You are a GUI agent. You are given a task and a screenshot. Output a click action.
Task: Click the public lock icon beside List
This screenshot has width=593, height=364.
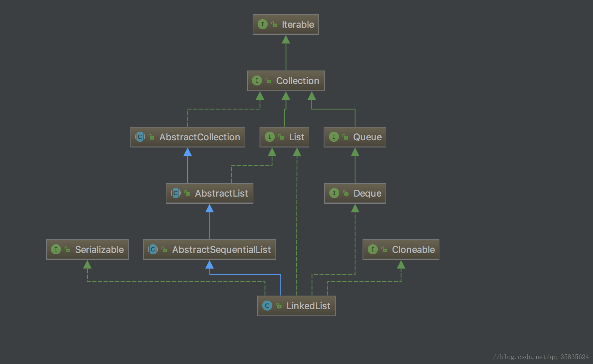click(x=281, y=137)
